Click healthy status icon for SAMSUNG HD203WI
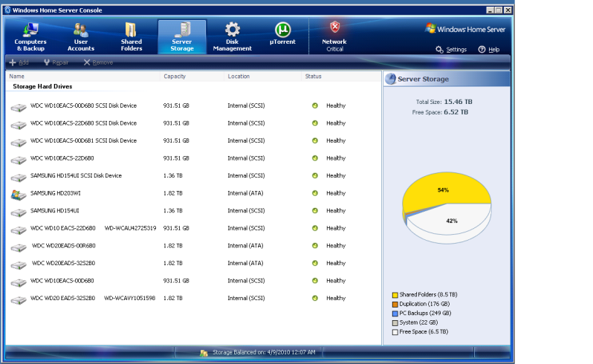 click(314, 193)
